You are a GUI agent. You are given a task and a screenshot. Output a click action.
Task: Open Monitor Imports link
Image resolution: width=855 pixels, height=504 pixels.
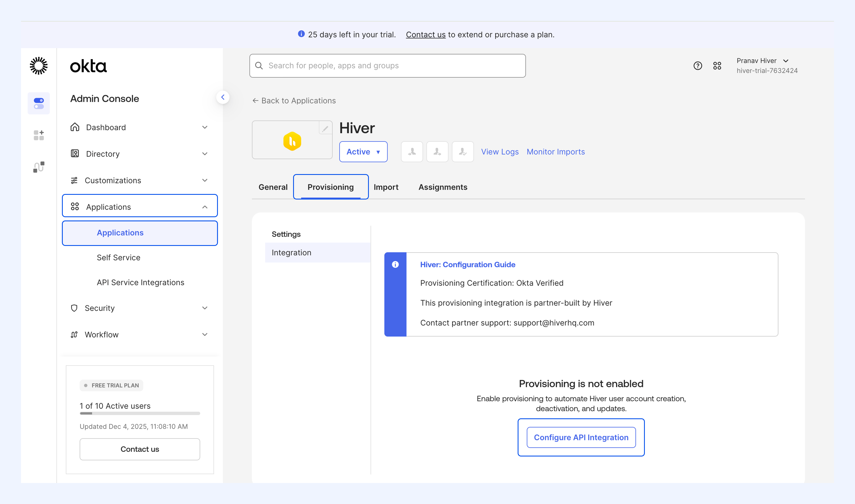tap(556, 151)
